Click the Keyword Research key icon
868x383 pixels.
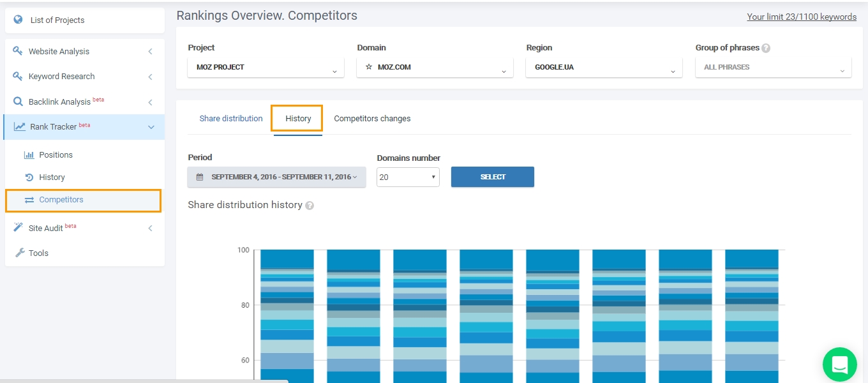[18, 76]
